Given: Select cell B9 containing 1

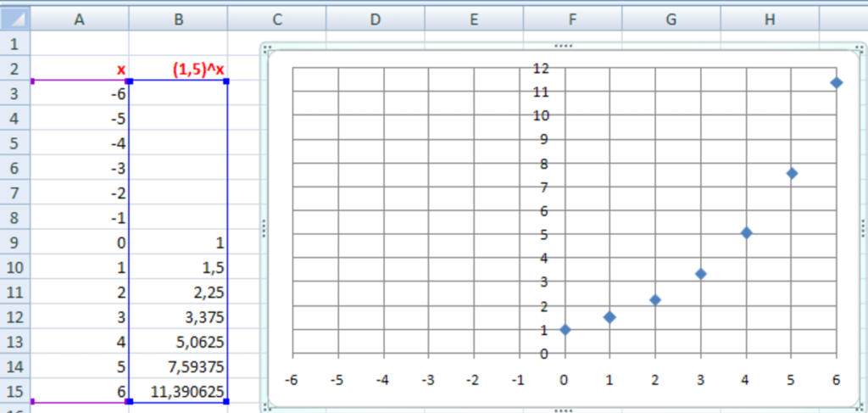Looking at the screenshot, I should pos(178,243).
